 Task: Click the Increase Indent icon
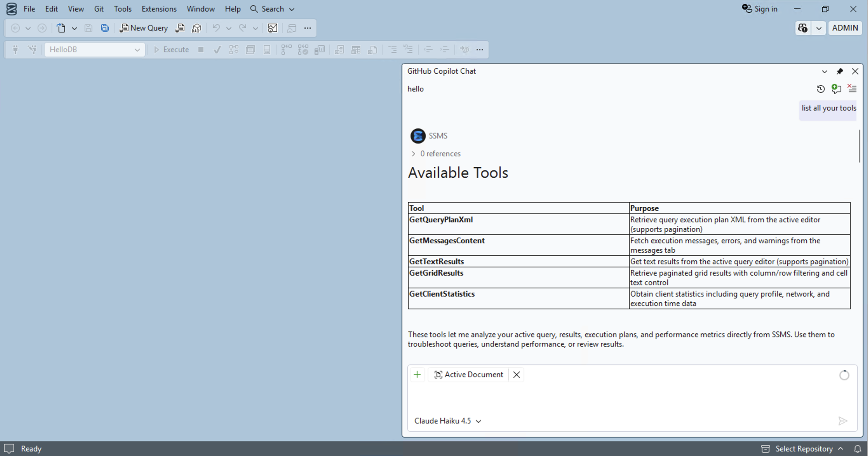(x=445, y=50)
